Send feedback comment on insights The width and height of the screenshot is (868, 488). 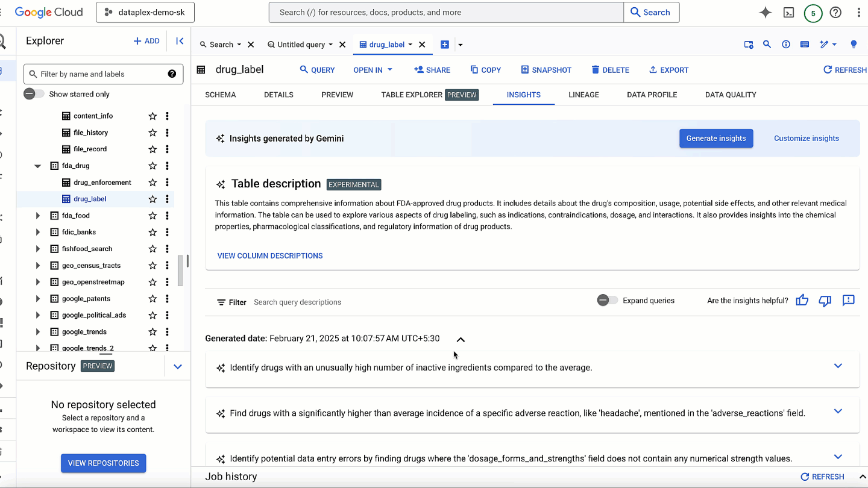point(849,300)
